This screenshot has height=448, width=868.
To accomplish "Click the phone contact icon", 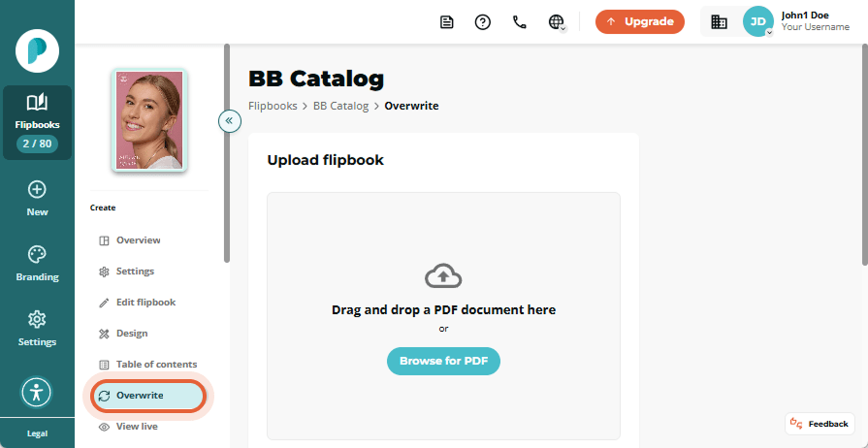I will pyautogui.click(x=519, y=22).
